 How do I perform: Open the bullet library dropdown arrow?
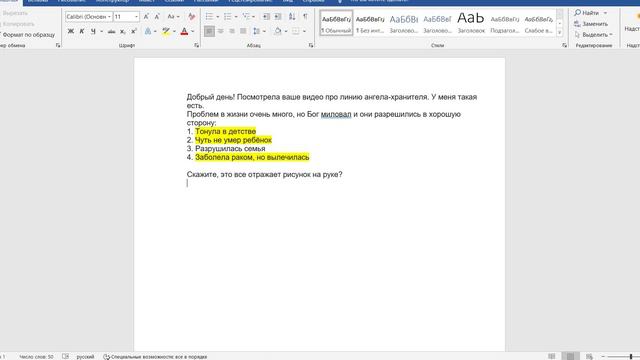point(218,17)
